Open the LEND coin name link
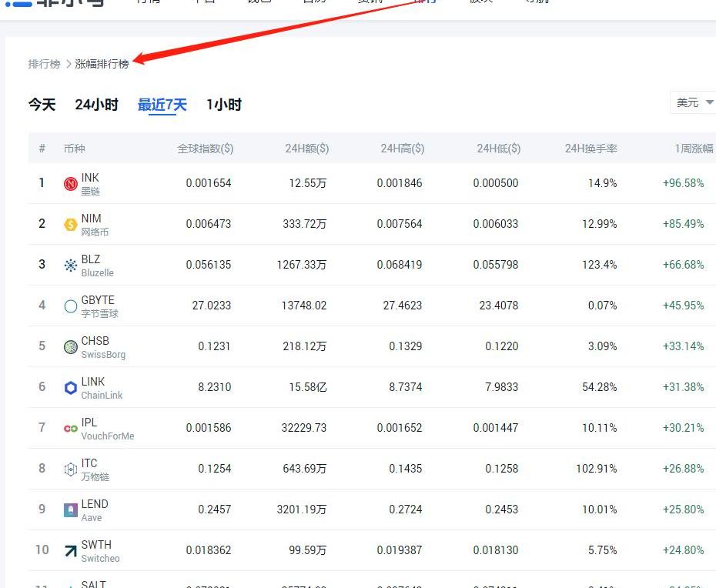716x588 pixels. click(x=95, y=504)
